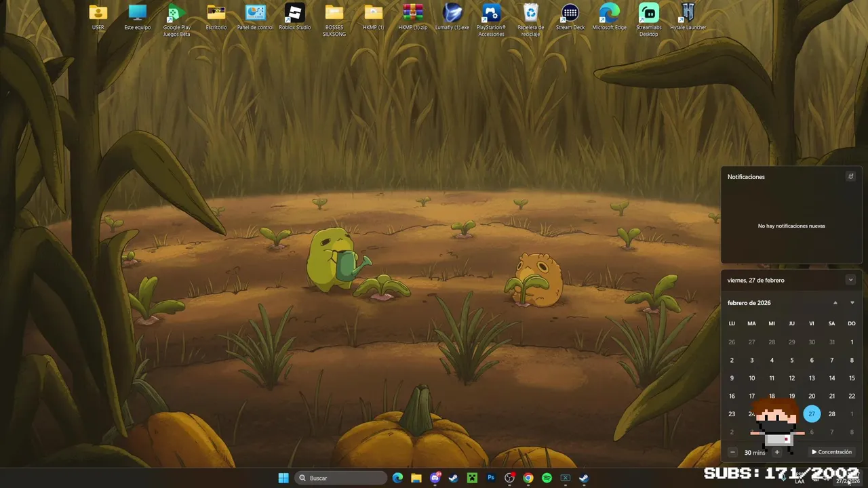Open Edge from the taskbar
This screenshot has height=488, width=868.
coord(397,478)
